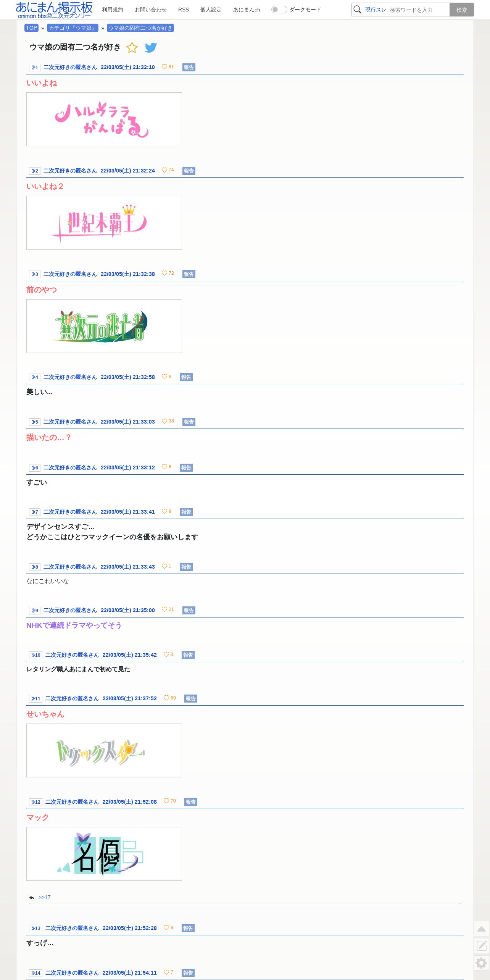Toggle the ダークモード switch

click(x=279, y=10)
